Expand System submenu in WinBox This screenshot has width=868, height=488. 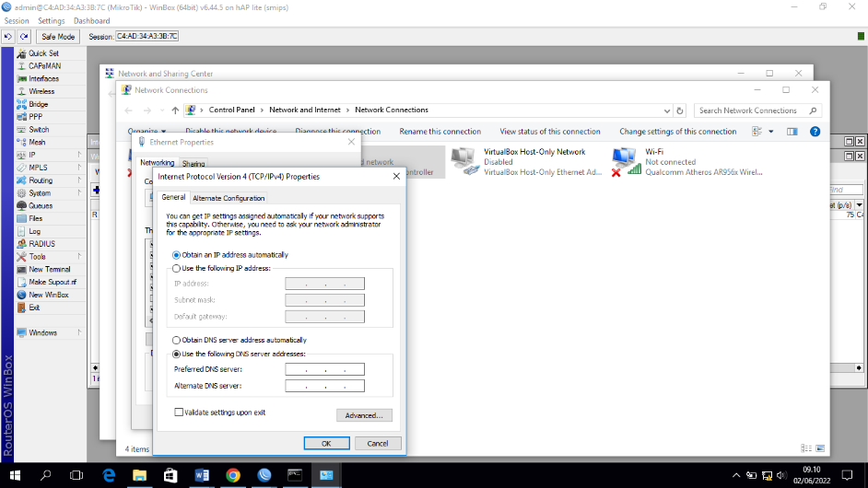79,193
